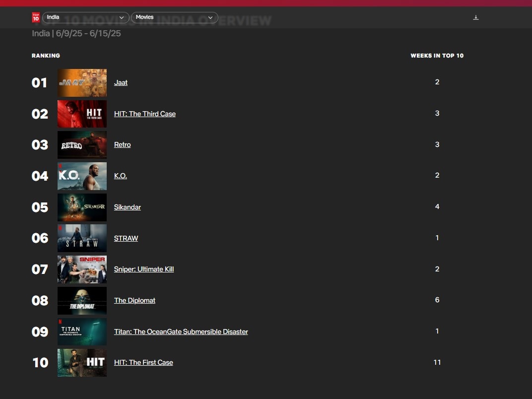The width and height of the screenshot is (532, 399).
Task: Click the RANKING column header
Action: click(46, 56)
